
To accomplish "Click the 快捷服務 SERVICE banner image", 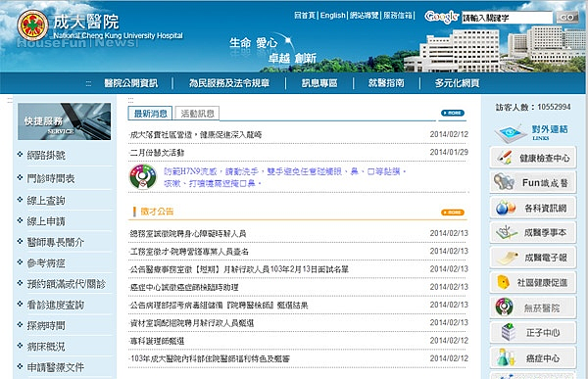I will (64, 121).
